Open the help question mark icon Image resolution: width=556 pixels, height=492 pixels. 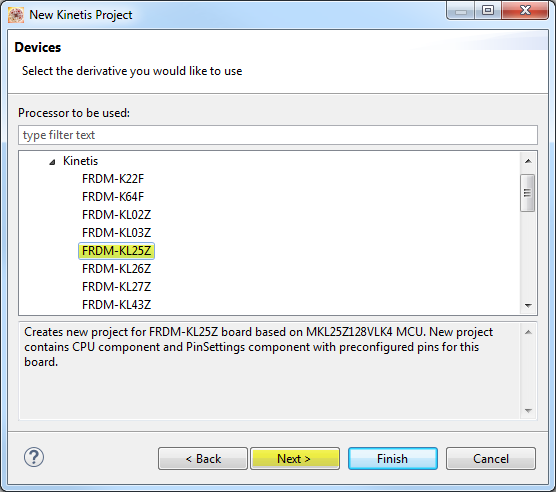(x=34, y=457)
